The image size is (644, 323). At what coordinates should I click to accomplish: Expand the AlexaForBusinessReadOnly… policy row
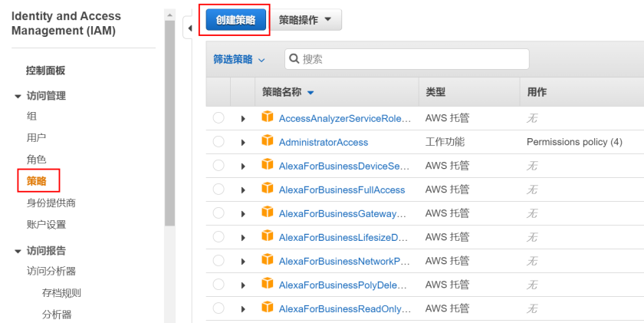(x=243, y=309)
